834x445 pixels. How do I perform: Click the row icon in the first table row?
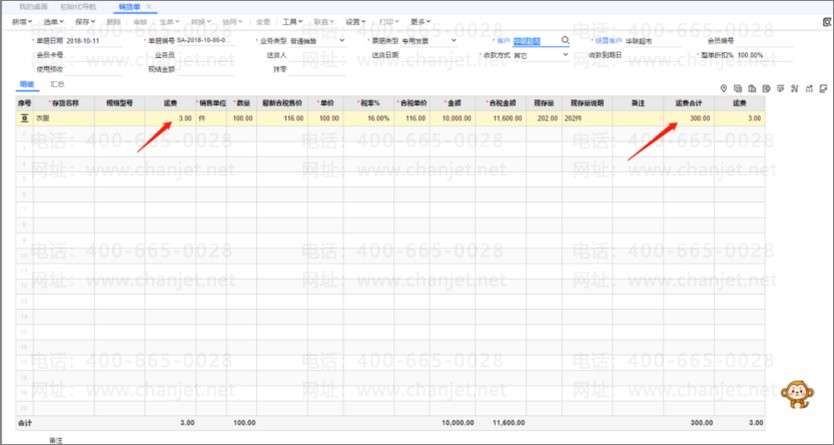point(24,118)
